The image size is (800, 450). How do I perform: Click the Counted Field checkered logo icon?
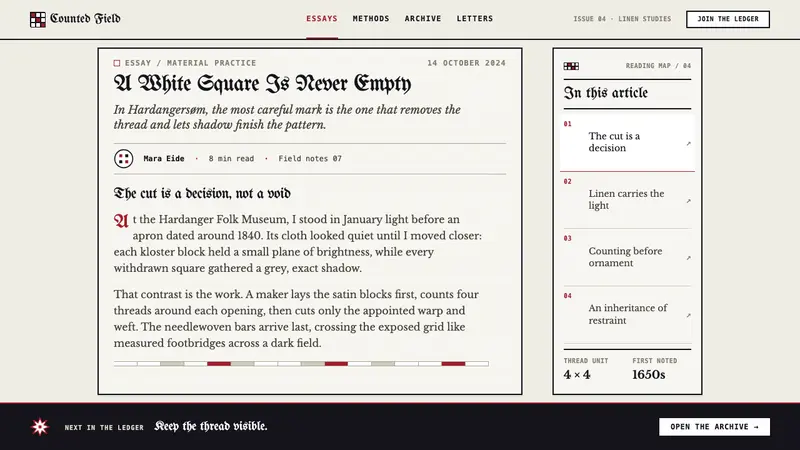[38, 19]
